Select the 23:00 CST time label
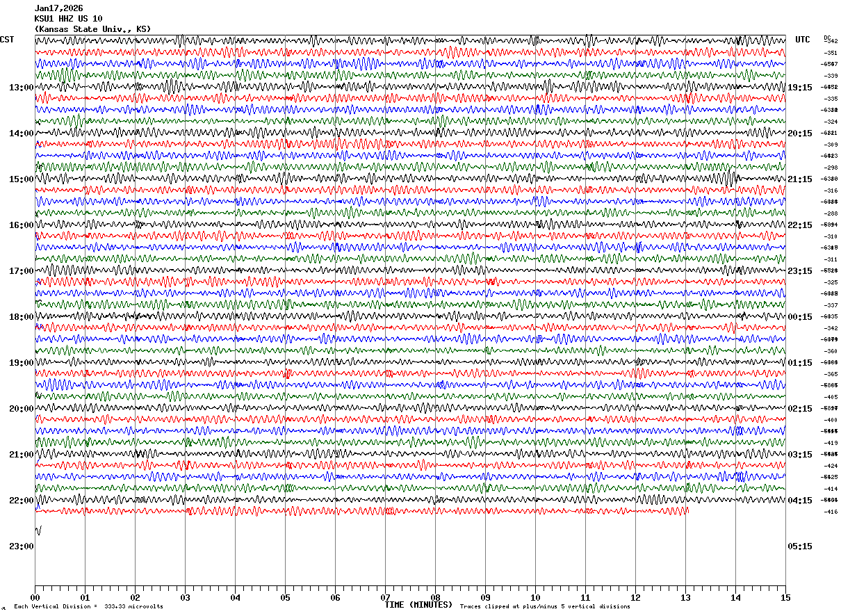The width and height of the screenshot is (841, 616). pyautogui.click(x=22, y=546)
